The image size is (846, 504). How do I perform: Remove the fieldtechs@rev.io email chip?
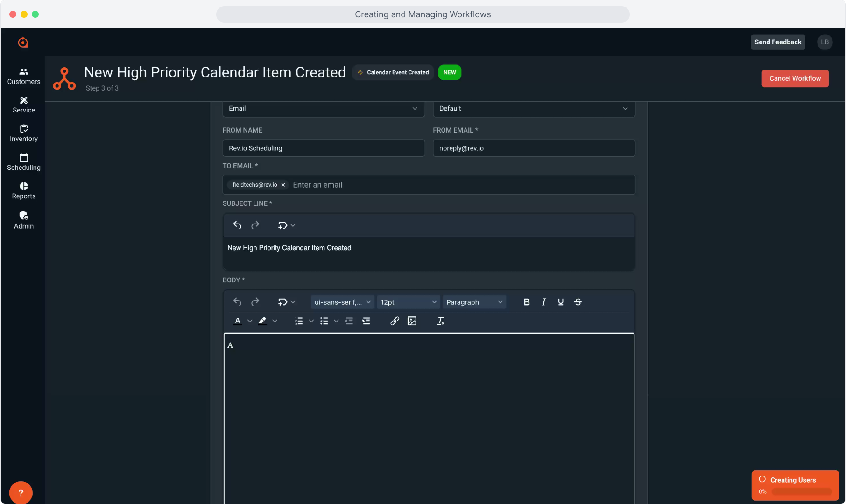pos(283,185)
